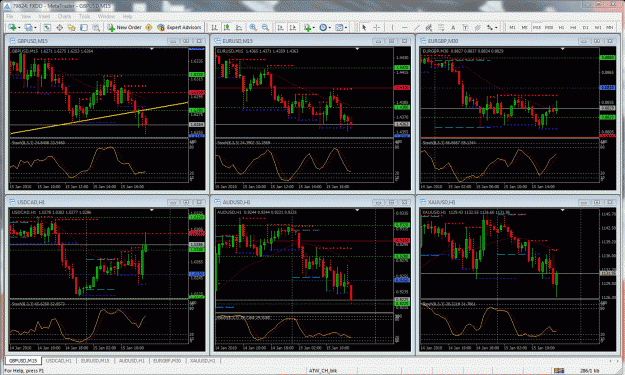
Task: Switch to the XAUUSD,H1 chart tab
Action: click(202, 361)
